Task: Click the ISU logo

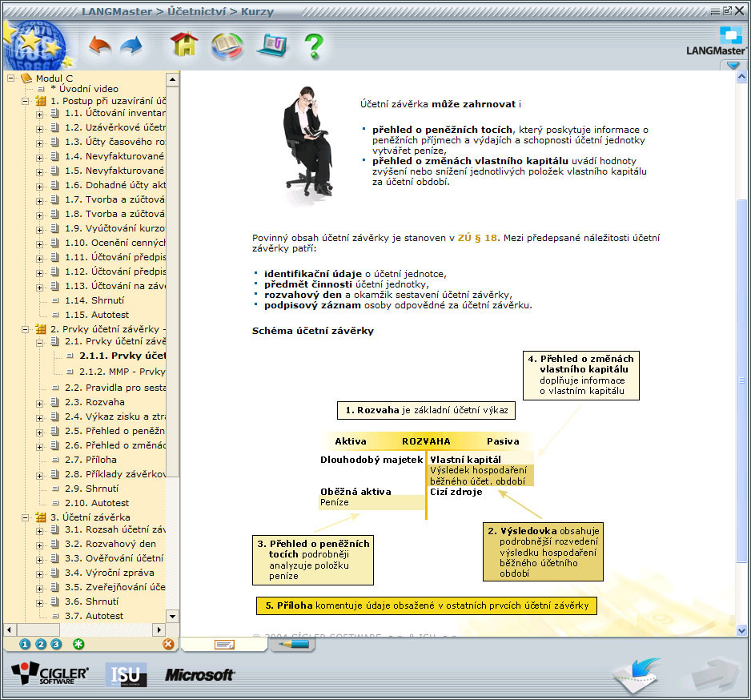Action: click(x=126, y=674)
